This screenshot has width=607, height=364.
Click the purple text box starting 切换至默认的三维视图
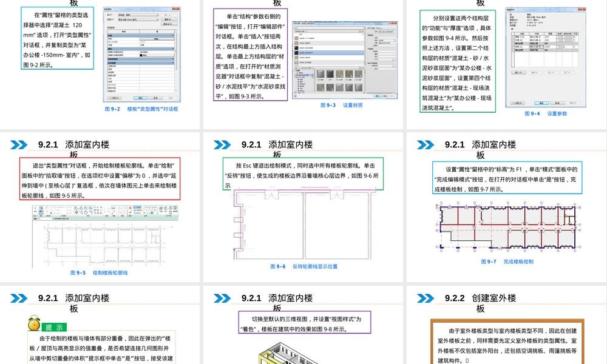305,322
